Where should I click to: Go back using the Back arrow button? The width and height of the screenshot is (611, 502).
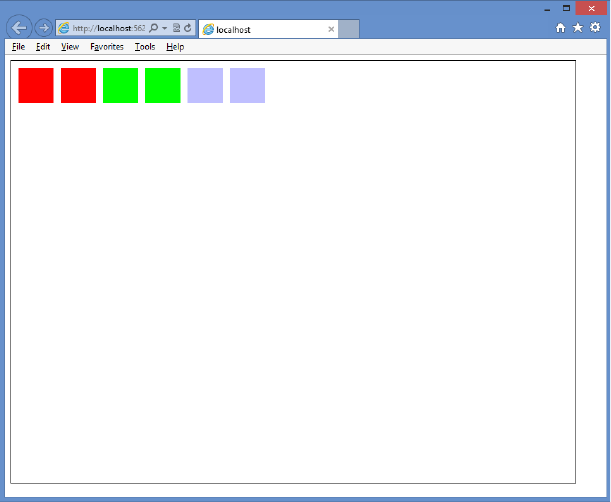[x=19, y=28]
